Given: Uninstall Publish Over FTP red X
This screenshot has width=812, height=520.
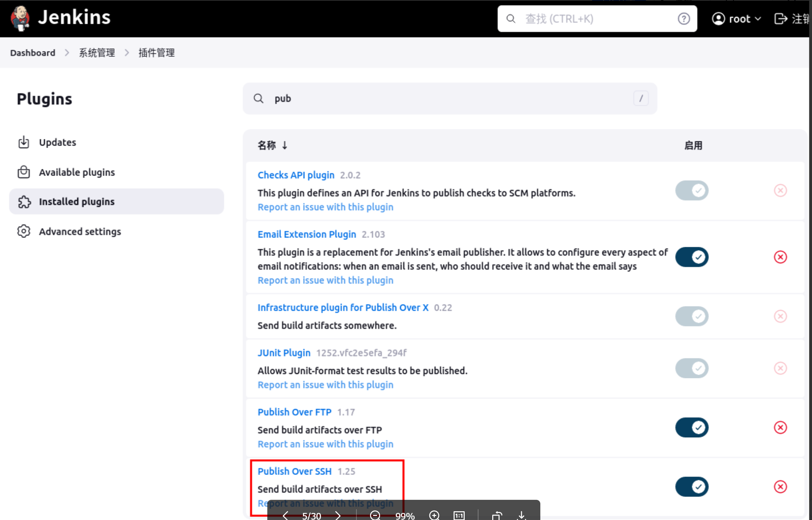Looking at the screenshot, I should [x=780, y=428].
